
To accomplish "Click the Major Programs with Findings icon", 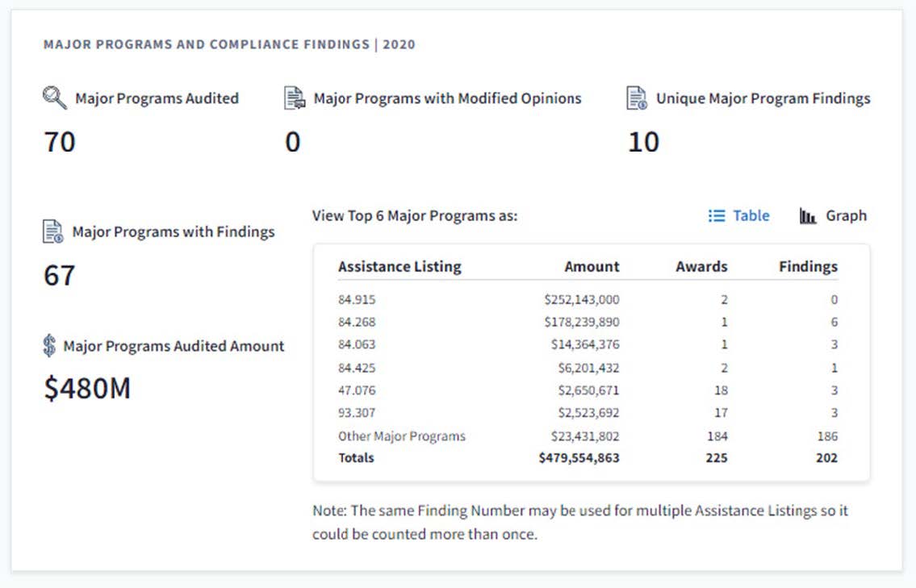I will 53,232.
